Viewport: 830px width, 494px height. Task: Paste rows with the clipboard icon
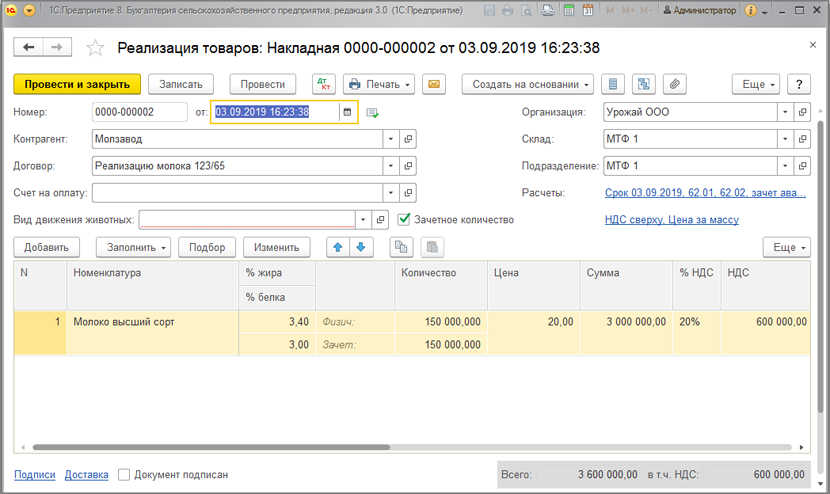(x=432, y=247)
